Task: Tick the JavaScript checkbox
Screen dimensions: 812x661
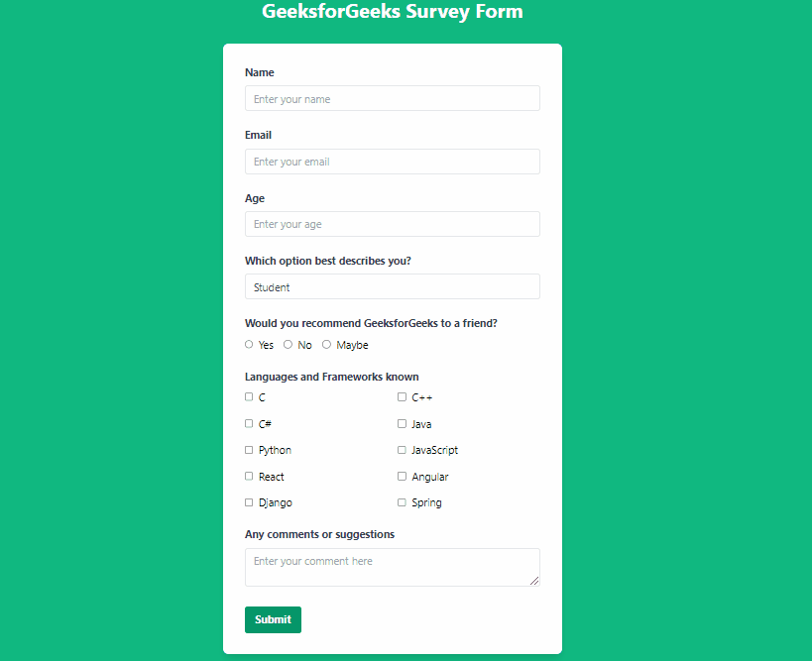Action: pos(402,450)
